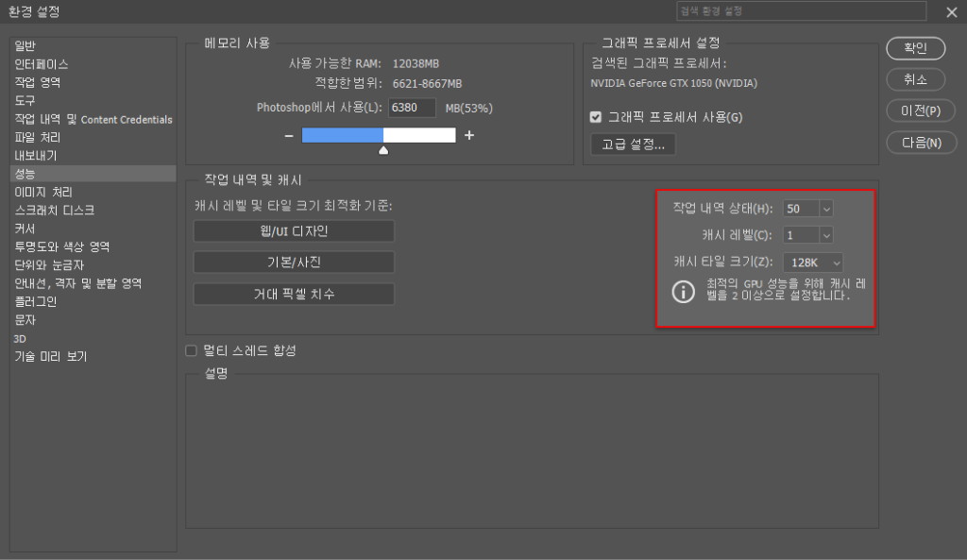
Task: Select the 거대 픽셀 치수 cache preset
Action: pyautogui.click(x=294, y=294)
